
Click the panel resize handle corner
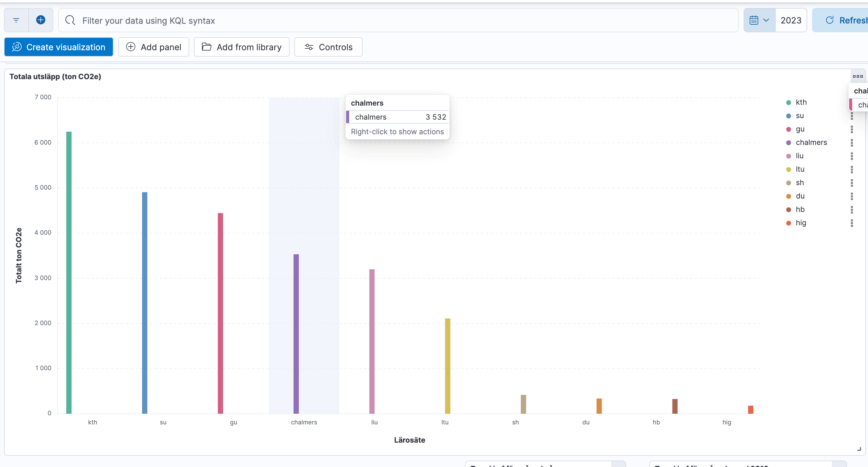(x=859, y=449)
